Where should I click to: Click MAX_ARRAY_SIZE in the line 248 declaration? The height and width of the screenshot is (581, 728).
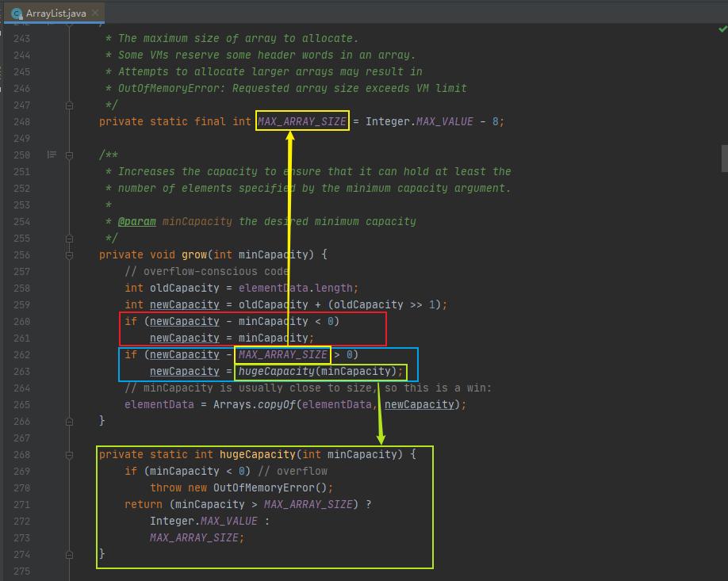[x=302, y=121]
